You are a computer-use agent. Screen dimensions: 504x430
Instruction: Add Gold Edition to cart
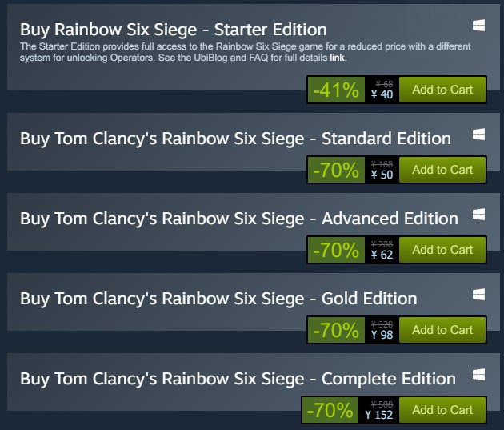[x=442, y=330]
